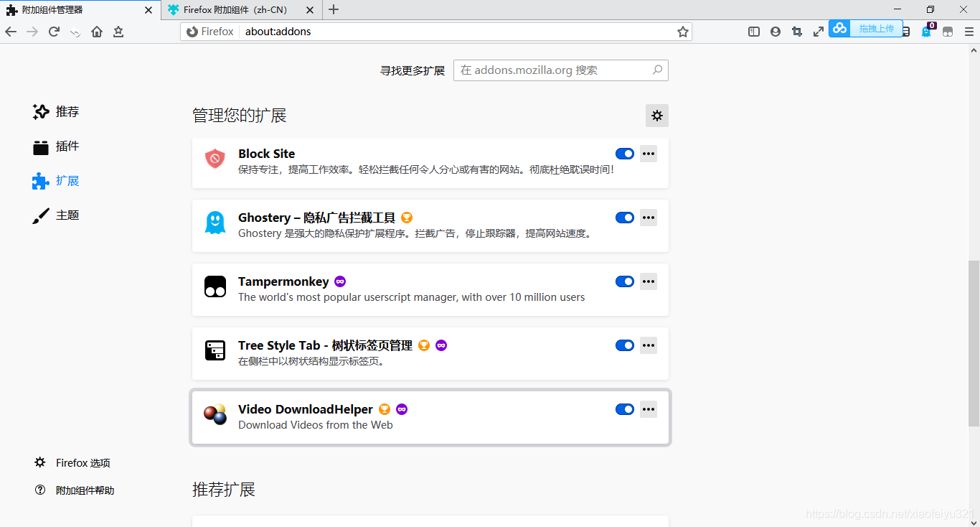Image resolution: width=980 pixels, height=527 pixels.
Task: Click the screenshot crop toolbar icon
Action: tap(797, 32)
